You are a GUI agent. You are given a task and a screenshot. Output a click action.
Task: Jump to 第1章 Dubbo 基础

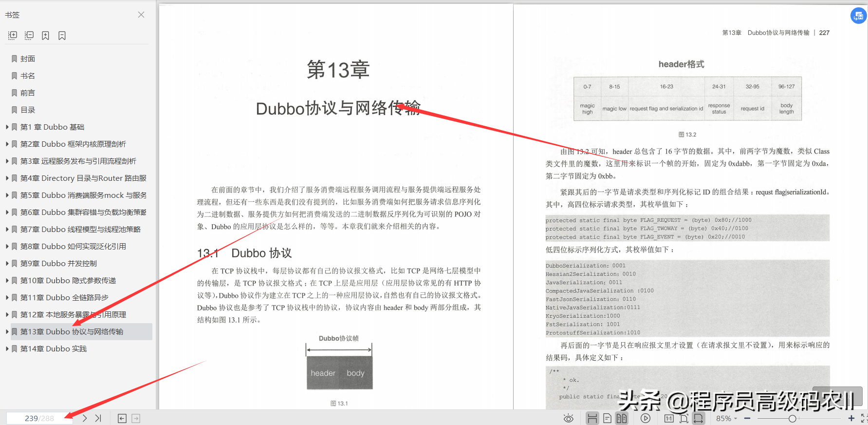[x=52, y=127]
